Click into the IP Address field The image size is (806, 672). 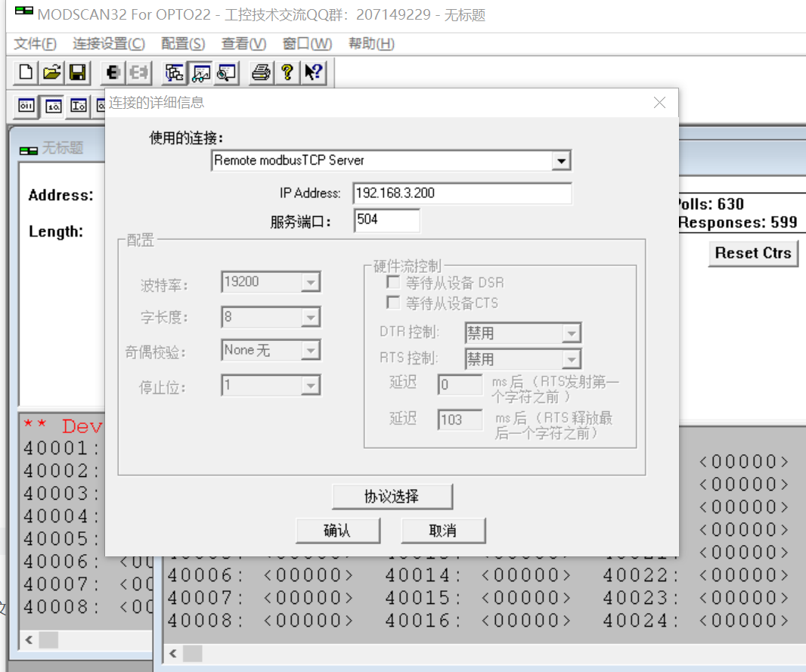(x=462, y=194)
